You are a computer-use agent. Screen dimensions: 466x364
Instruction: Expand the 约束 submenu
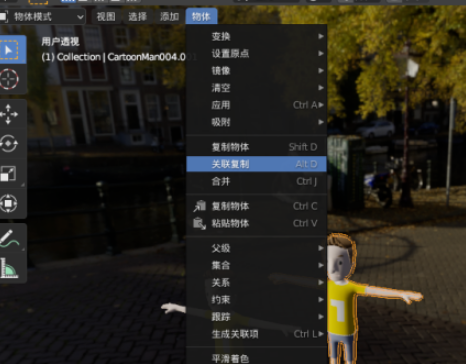click(x=256, y=300)
